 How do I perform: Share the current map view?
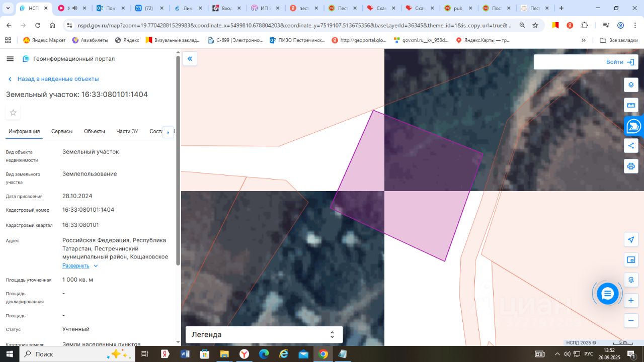pyautogui.click(x=631, y=146)
